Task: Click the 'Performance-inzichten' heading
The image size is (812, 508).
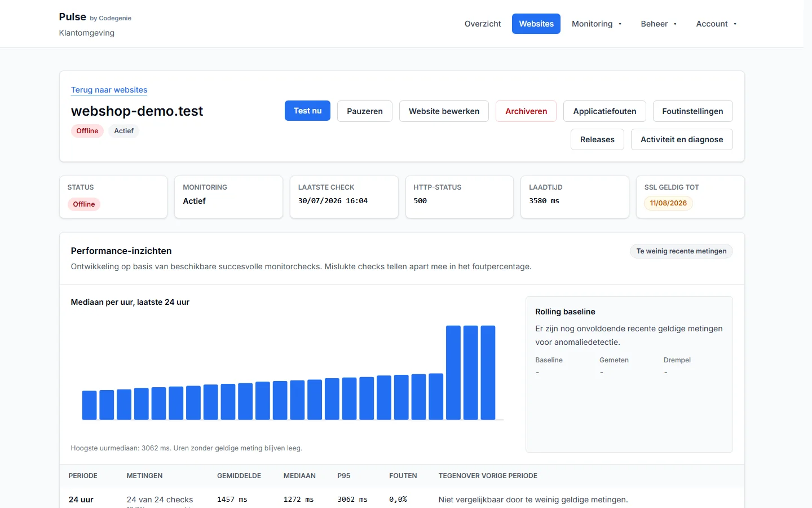Action: click(x=121, y=251)
